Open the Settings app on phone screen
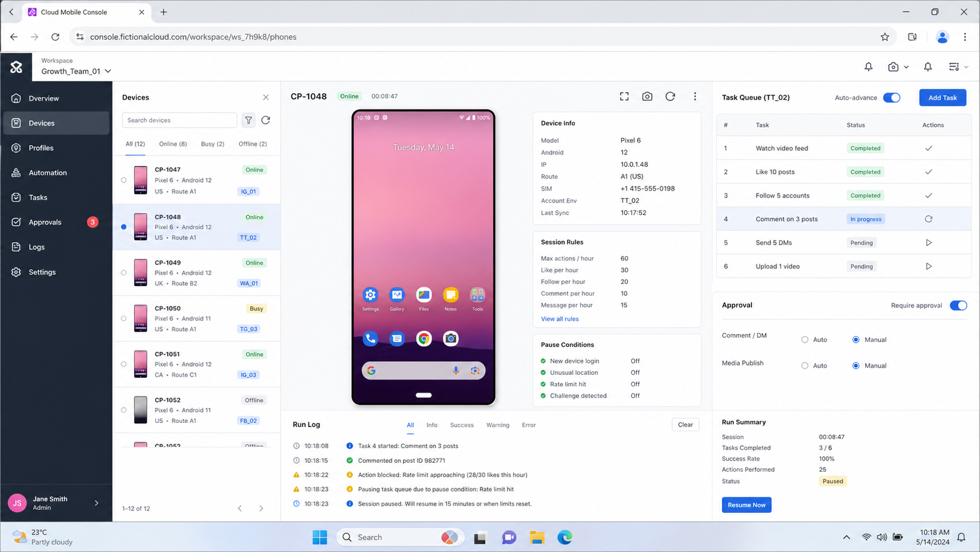The height and width of the screenshot is (552, 980). pyautogui.click(x=370, y=295)
